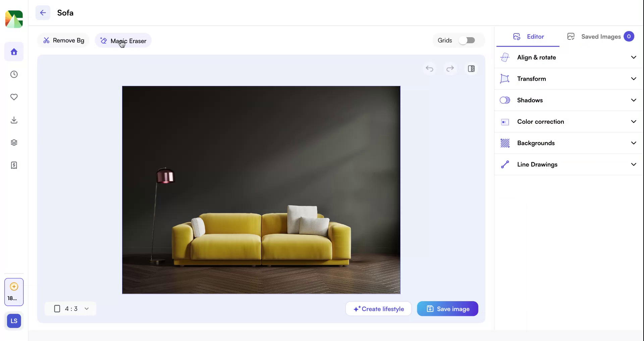The width and height of the screenshot is (644, 341).
Task: Open Favorites via the heart icon
Action: point(14,97)
